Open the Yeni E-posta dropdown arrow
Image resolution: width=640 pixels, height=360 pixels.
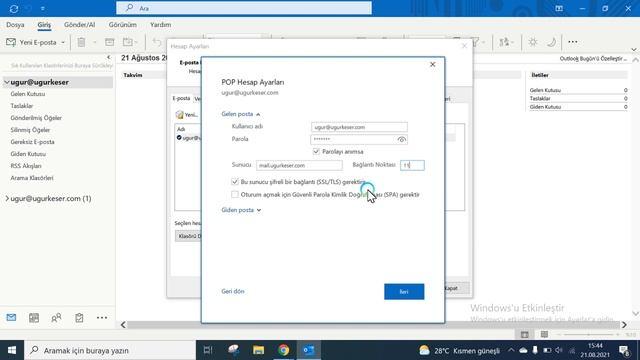[63, 42]
